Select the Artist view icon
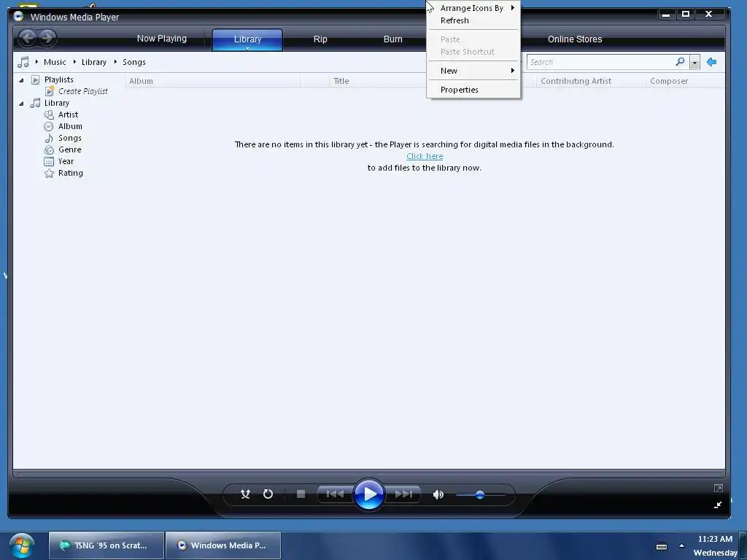The width and height of the screenshot is (747, 560). click(x=49, y=114)
